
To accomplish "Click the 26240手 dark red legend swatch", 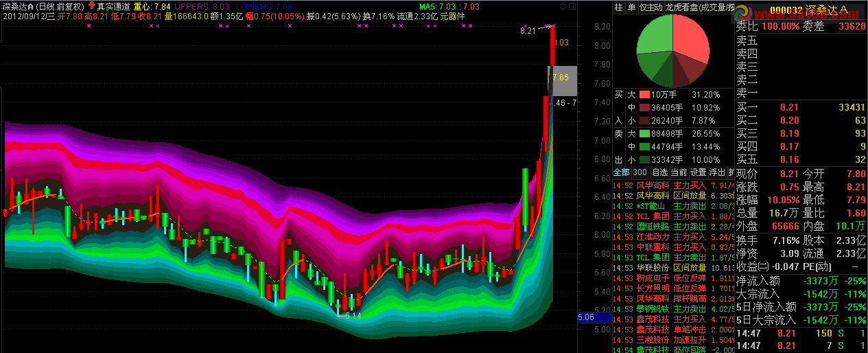I will 644,121.
